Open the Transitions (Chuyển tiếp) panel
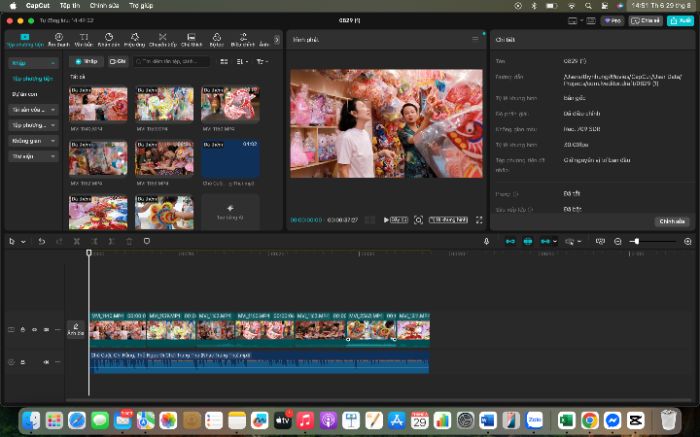 [162, 39]
